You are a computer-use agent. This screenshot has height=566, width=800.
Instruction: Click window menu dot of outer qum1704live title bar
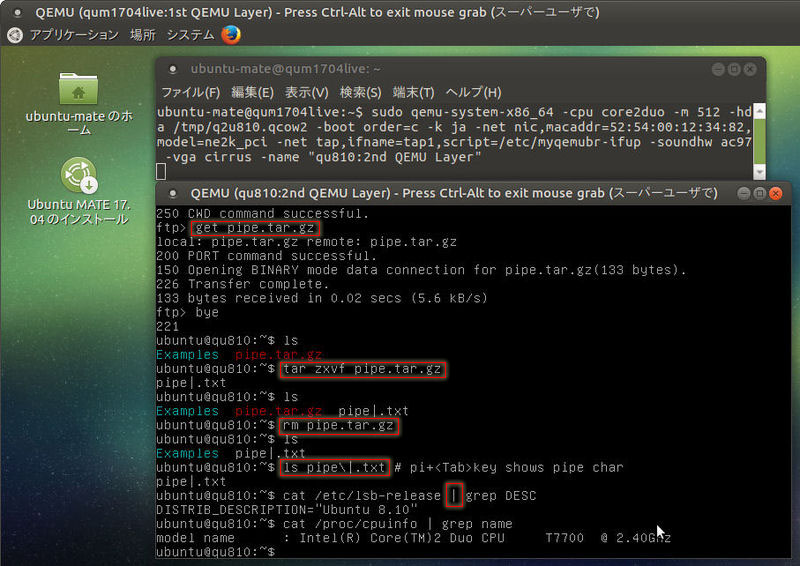pyautogui.click(x=17, y=12)
